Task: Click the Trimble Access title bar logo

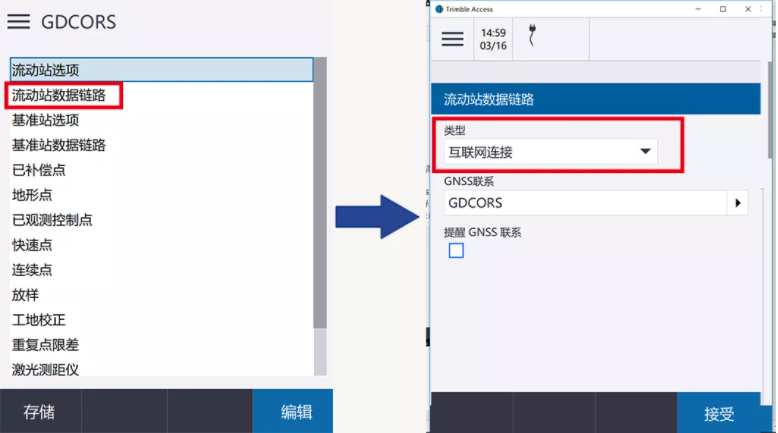Action: click(x=439, y=9)
